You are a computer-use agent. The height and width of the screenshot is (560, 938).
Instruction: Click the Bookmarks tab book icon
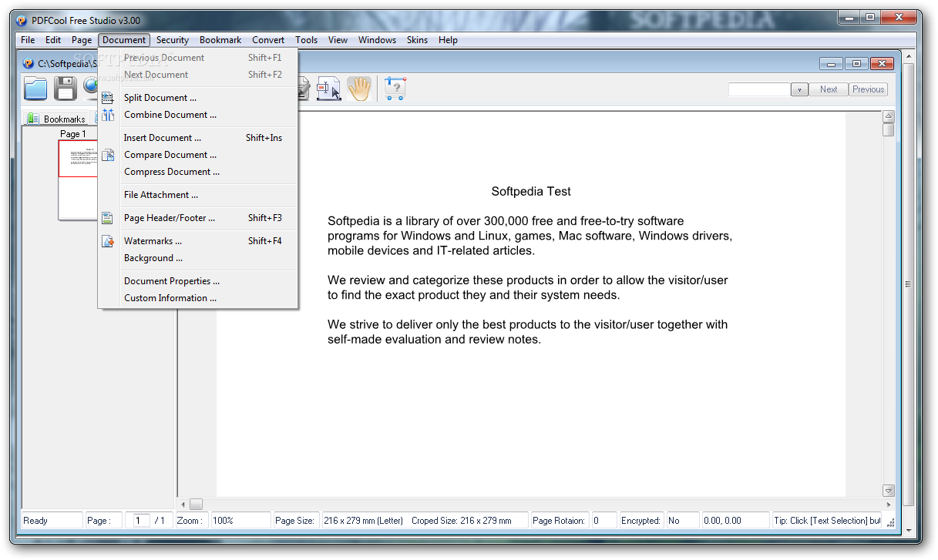pos(33,119)
